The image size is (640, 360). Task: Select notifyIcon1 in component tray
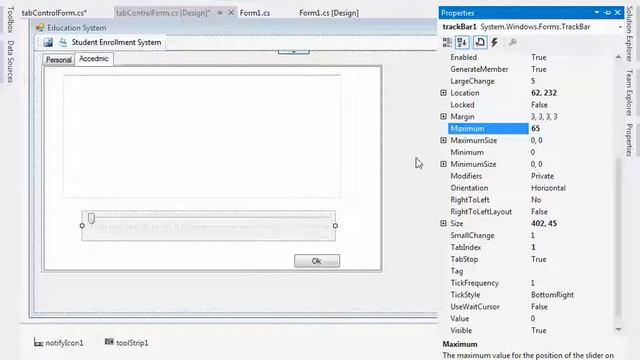(59, 343)
